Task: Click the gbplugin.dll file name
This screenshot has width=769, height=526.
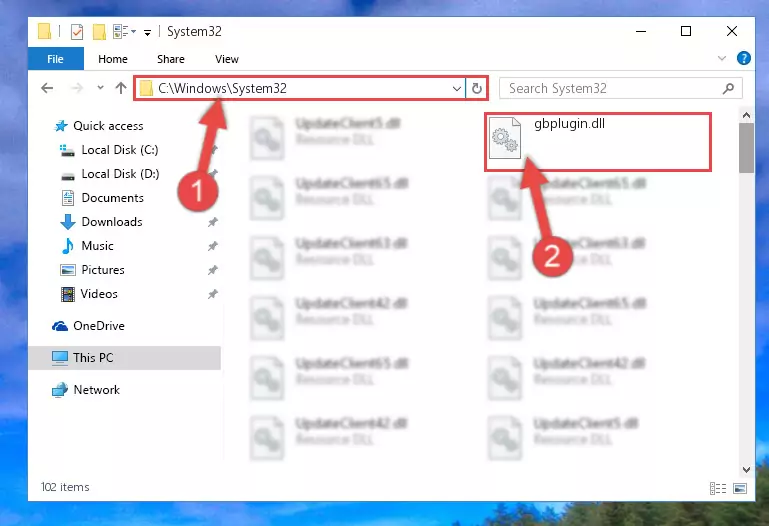Action: click(569, 124)
